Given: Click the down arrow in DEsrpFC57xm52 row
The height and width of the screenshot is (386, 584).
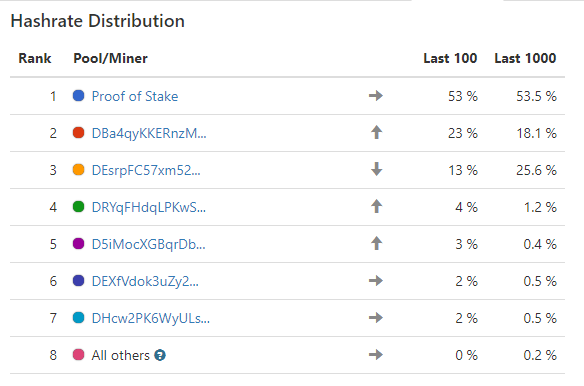Looking at the screenshot, I should pos(377,169).
